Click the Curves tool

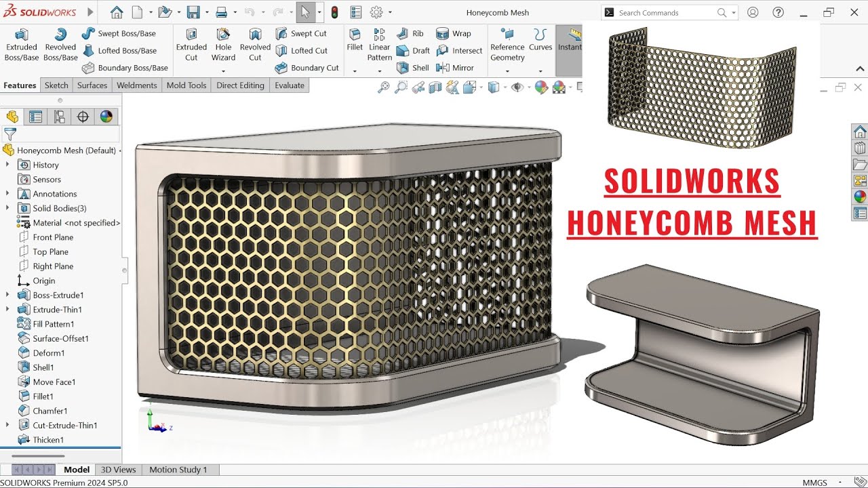[x=540, y=41]
